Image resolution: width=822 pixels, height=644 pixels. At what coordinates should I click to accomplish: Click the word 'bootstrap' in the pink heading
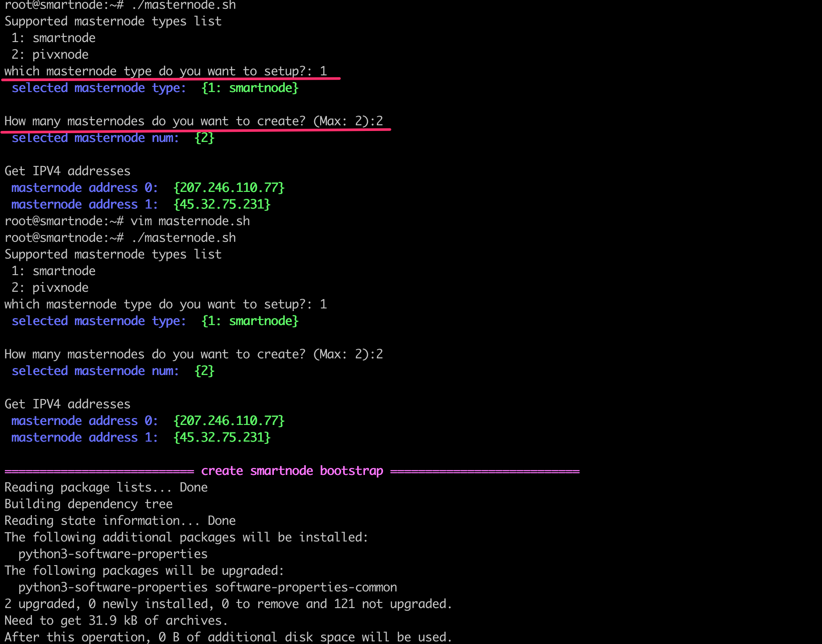pyautogui.click(x=351, y=471)
